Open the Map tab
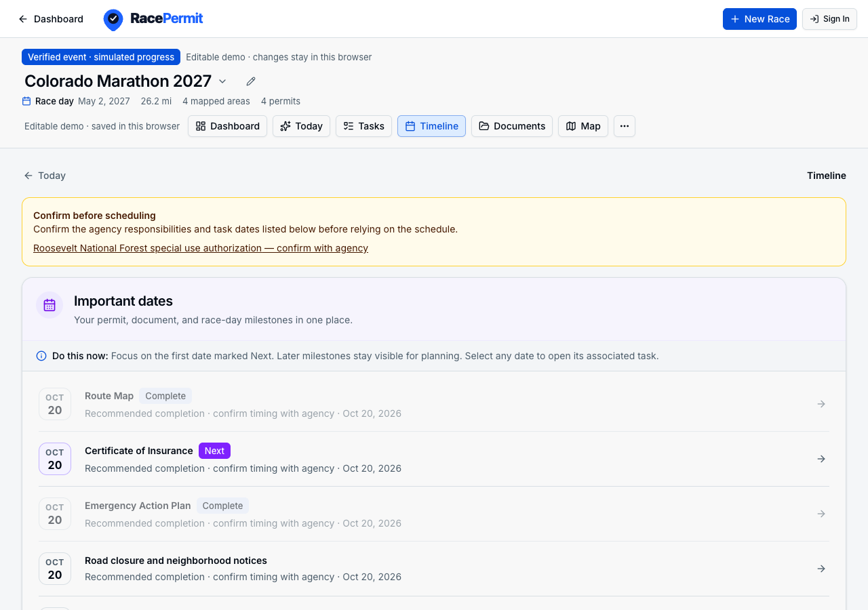This screenshot has width=868, height=610. 583,126
